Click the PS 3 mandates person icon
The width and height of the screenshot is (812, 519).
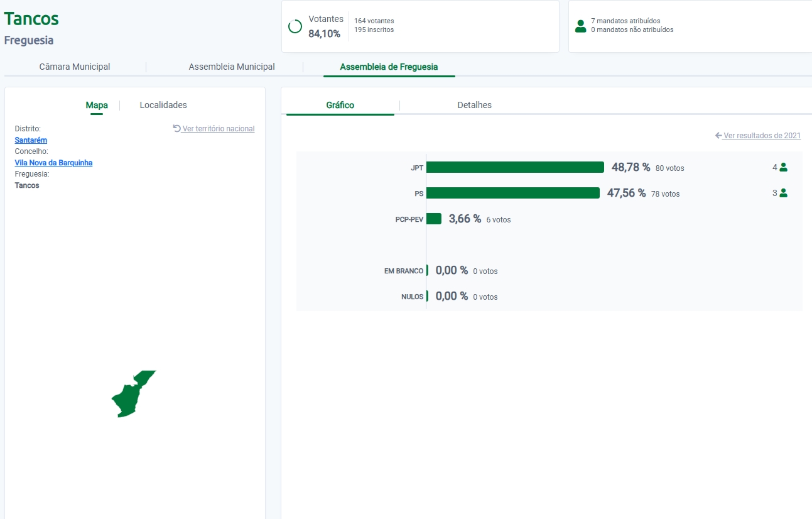pyautogui.click(x=783, y=194)
